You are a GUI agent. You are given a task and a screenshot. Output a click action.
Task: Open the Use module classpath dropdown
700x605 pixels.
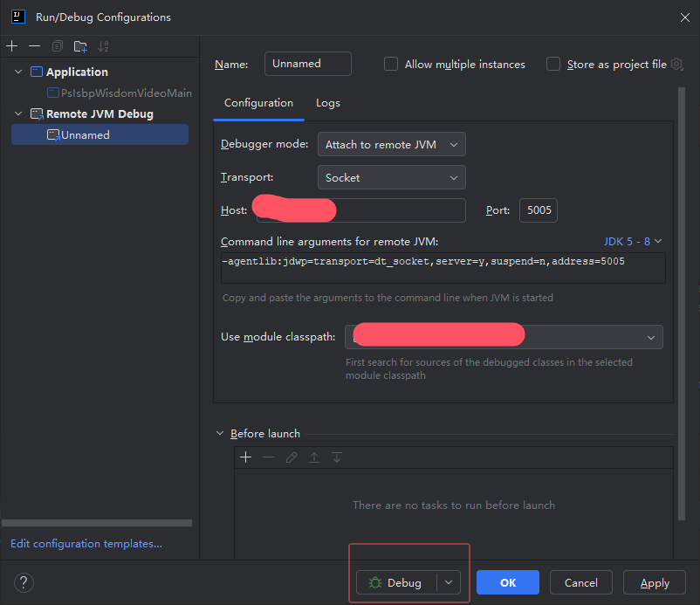[504, 337]
